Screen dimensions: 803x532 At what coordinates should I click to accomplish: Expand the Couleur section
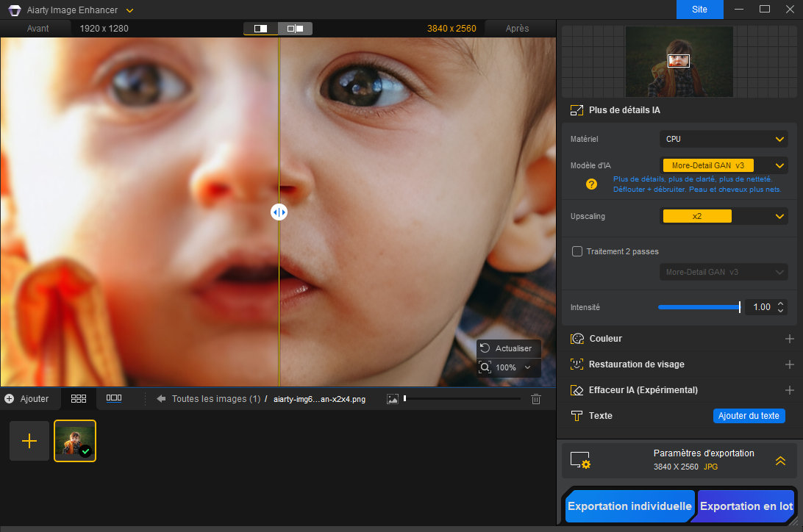tap(789, 339)
